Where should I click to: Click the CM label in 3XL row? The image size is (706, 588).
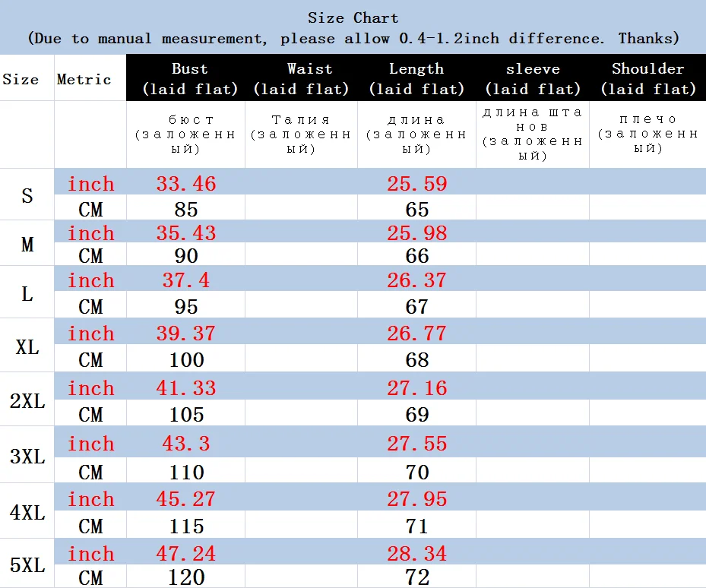click(x=90, y=473)
